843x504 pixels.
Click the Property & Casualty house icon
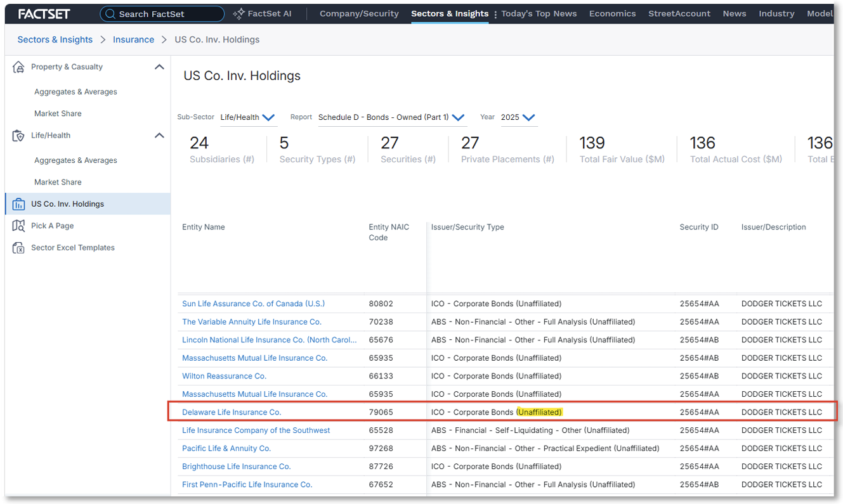click(x=18, y=67)
